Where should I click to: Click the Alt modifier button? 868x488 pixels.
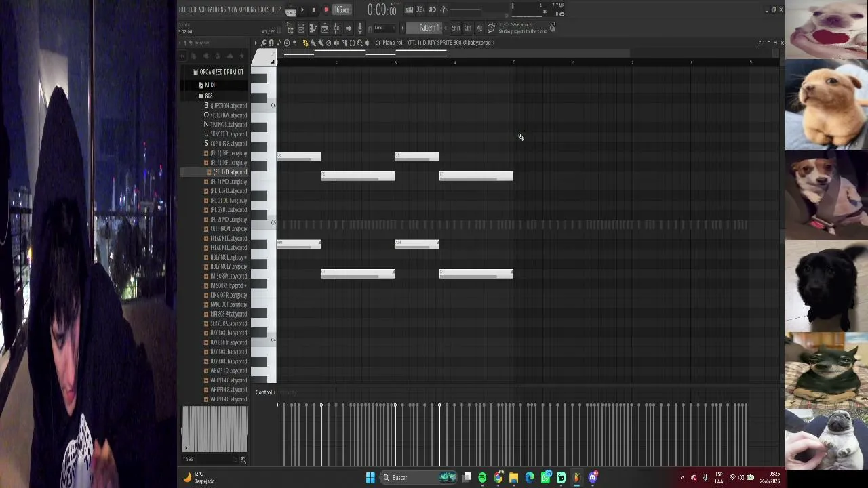pyautogui.click(x=479, y=28)
